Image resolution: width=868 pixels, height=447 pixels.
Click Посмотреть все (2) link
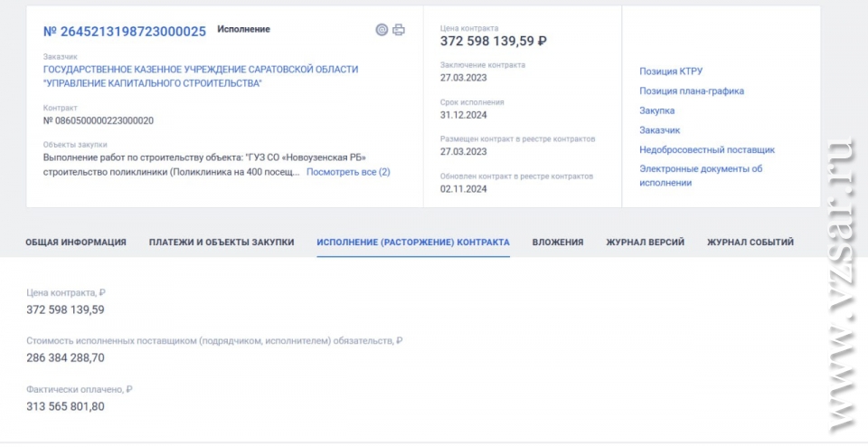click(x=348, y=172)
